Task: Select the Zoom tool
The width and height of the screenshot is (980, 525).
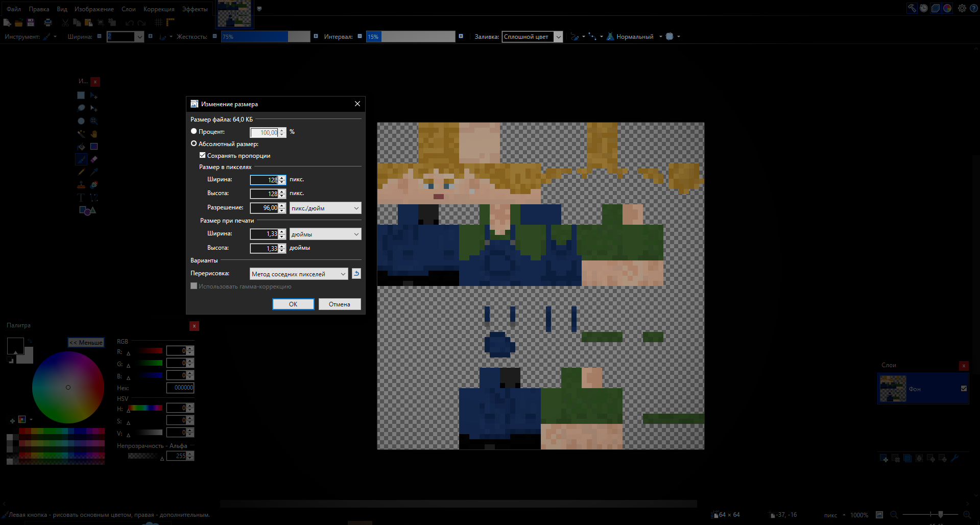Action: coord(94,121)
